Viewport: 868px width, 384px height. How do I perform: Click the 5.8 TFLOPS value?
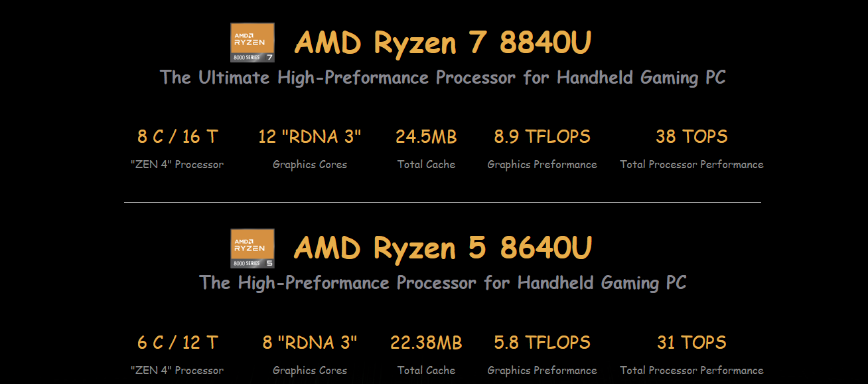542,343
